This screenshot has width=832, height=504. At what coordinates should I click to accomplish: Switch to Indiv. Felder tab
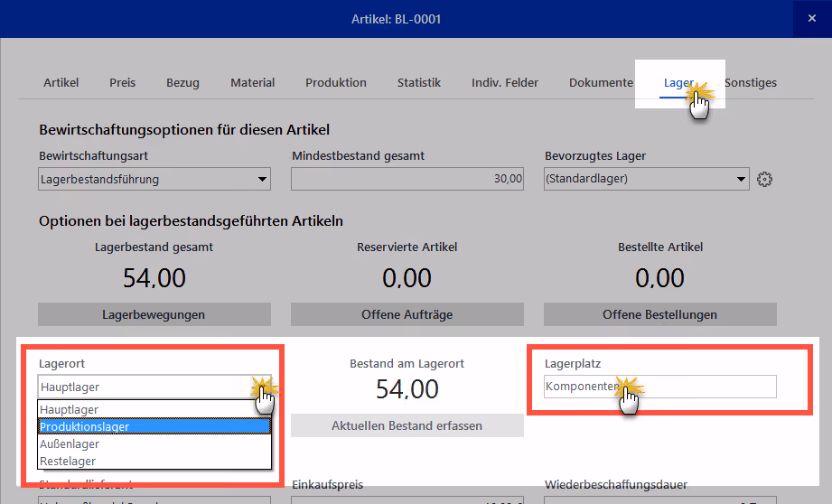pyautogui.click(x=505, y=83)
